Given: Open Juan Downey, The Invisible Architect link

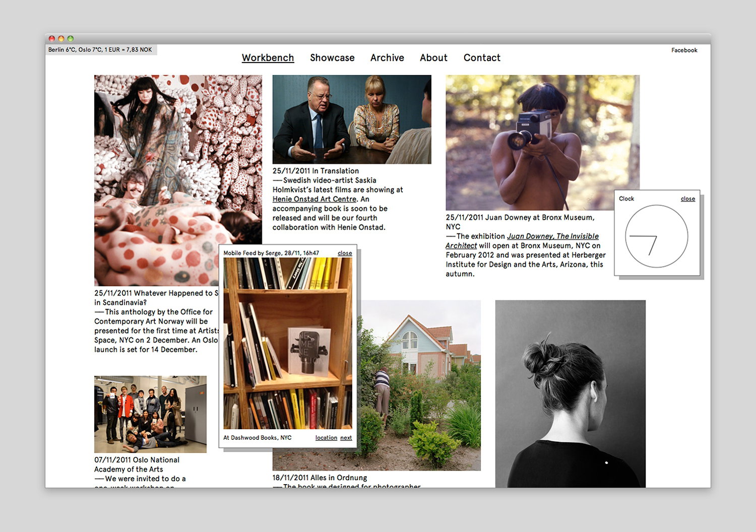Looking at the screenshot, I should 522,241.
